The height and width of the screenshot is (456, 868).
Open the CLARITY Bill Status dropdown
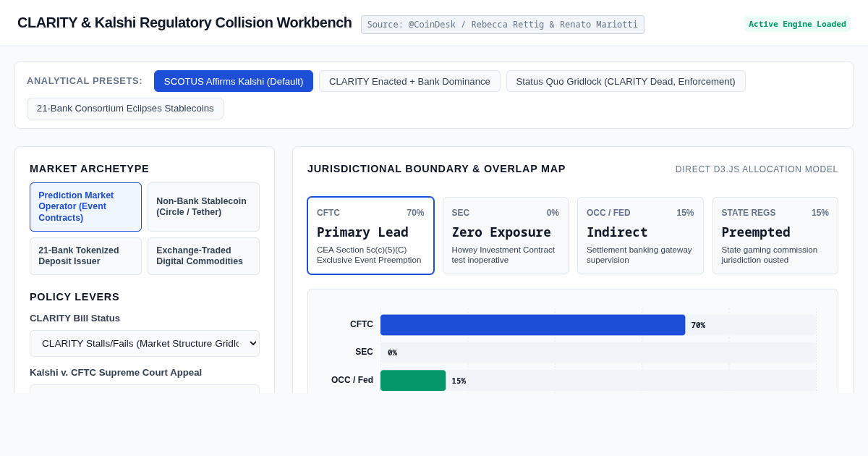point(145,343)
